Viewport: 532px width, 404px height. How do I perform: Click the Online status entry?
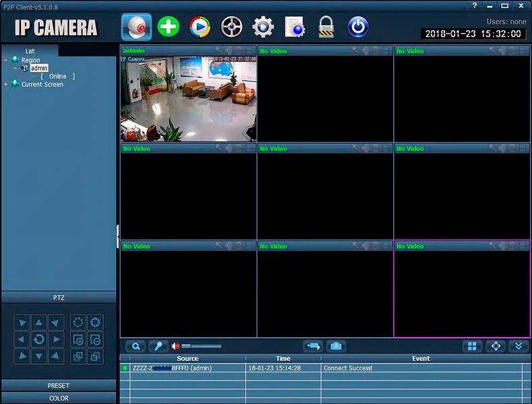click(58, 76)
